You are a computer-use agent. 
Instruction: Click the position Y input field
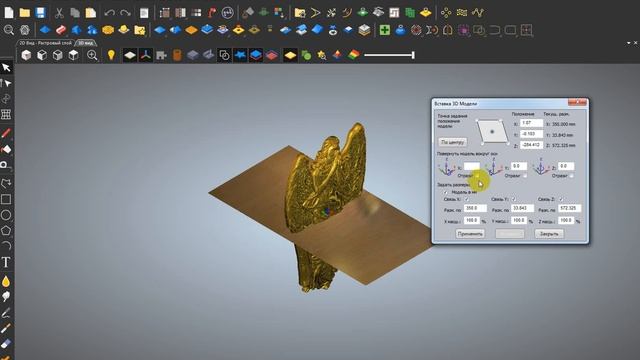(531, 134)
